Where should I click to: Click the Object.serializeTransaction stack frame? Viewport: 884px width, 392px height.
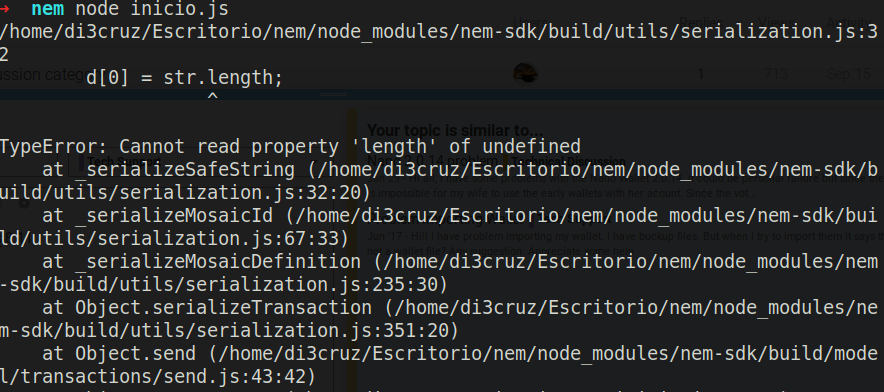(439, 319)
